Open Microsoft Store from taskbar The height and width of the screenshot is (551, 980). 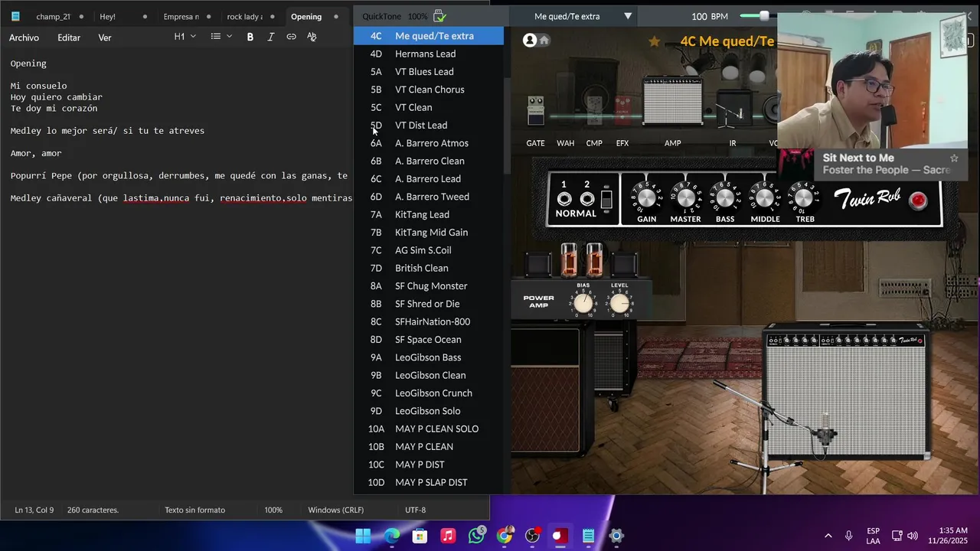420,536
